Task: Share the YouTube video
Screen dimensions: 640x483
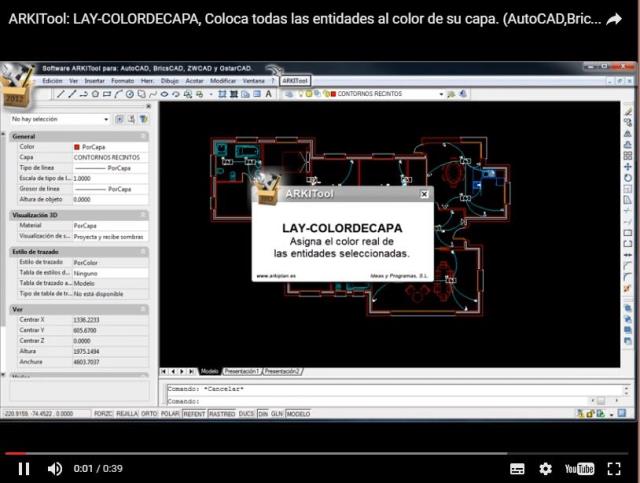Action: click(614, 19)
